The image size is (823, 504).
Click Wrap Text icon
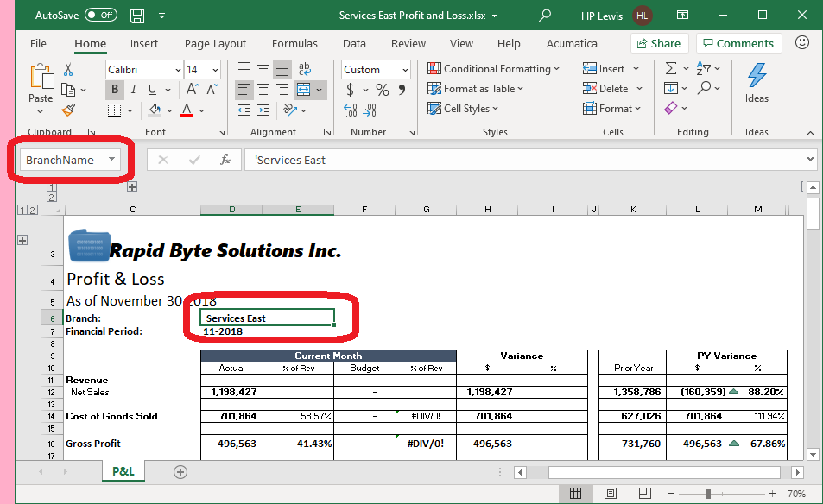pyautogui.click(x=305, y=69)
